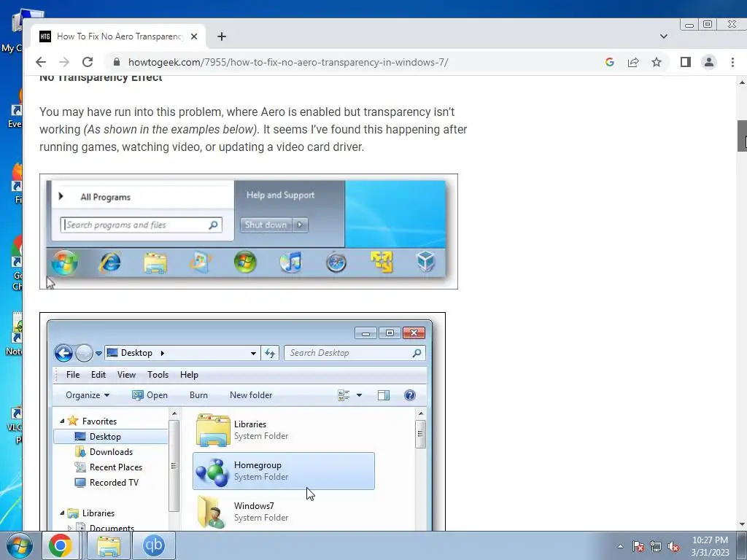Viewport: 747px width, 560px height.
Task: Click the Action Center flag icon
Action: [638, 546]
